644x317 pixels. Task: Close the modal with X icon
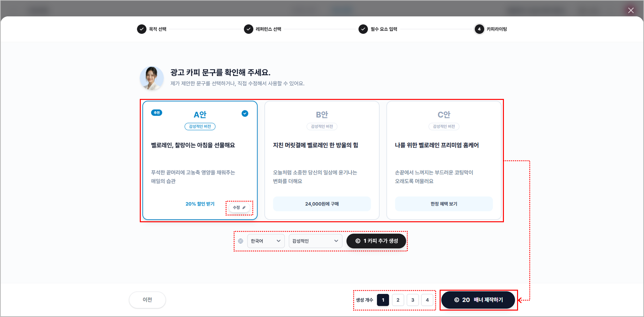[x=631, y=10]
